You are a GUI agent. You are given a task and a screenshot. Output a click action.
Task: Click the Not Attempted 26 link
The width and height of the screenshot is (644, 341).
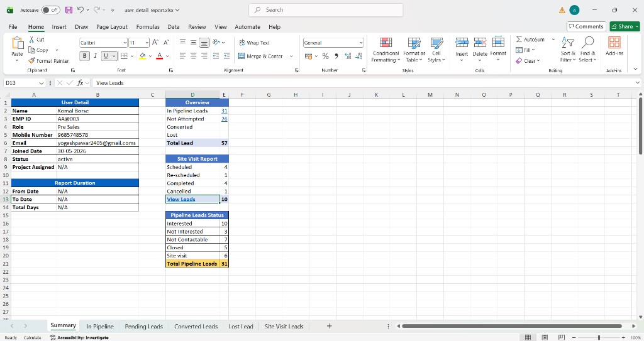click(x=225, y=119)
